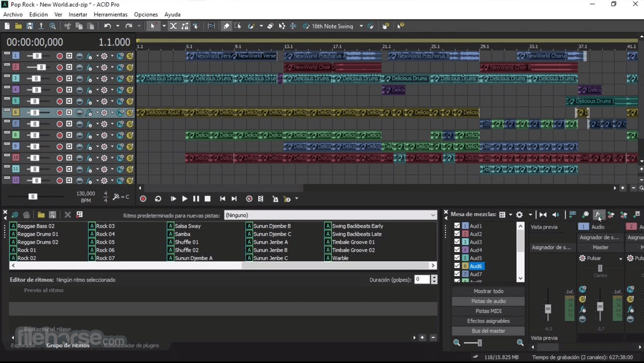Click Pistas de audio button
644x363 pixels.
[488, 301]
